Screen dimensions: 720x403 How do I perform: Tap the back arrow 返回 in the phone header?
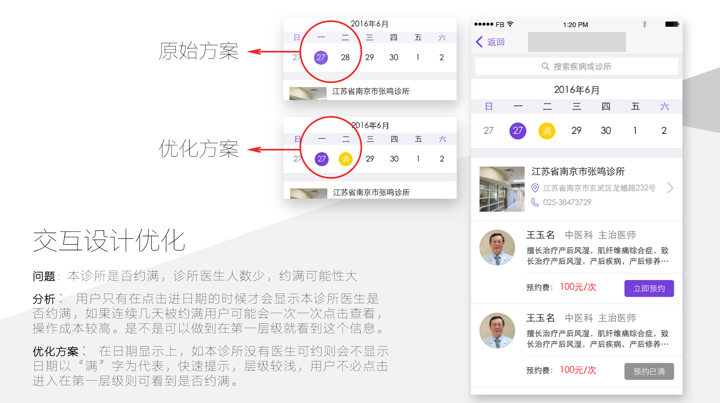tap(490, 42)
